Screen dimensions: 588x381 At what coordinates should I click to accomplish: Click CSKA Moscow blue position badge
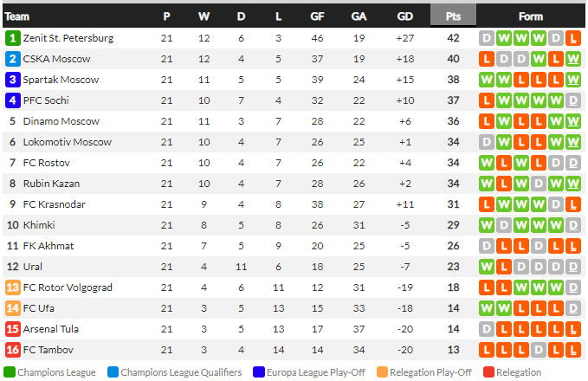tap(12, 59)
